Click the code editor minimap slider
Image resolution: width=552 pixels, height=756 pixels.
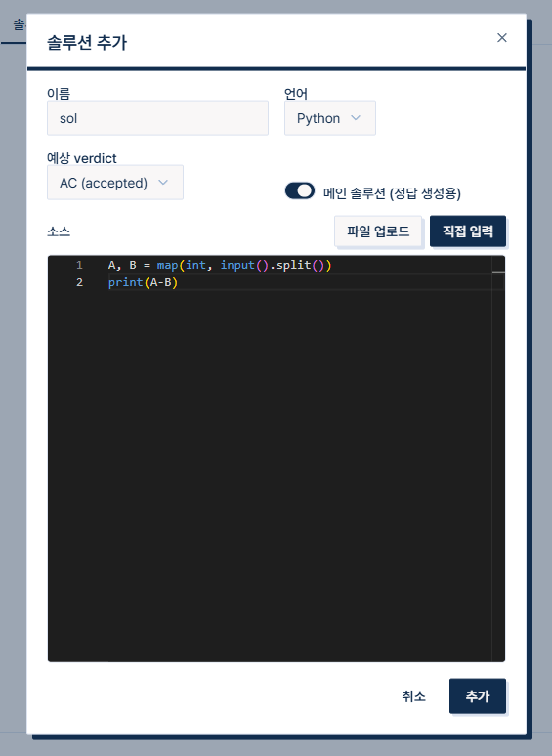point(498,273)
